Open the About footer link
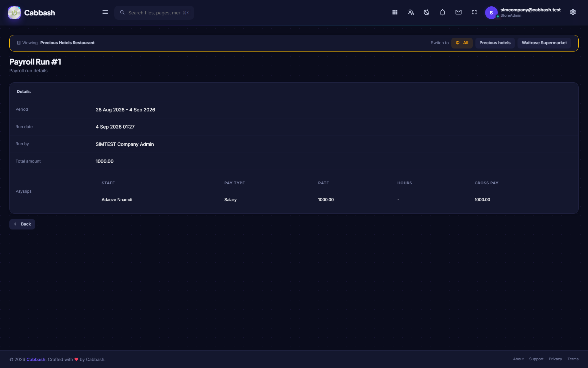The width and height of the screenshot is (588, 368). coord(518,359)
